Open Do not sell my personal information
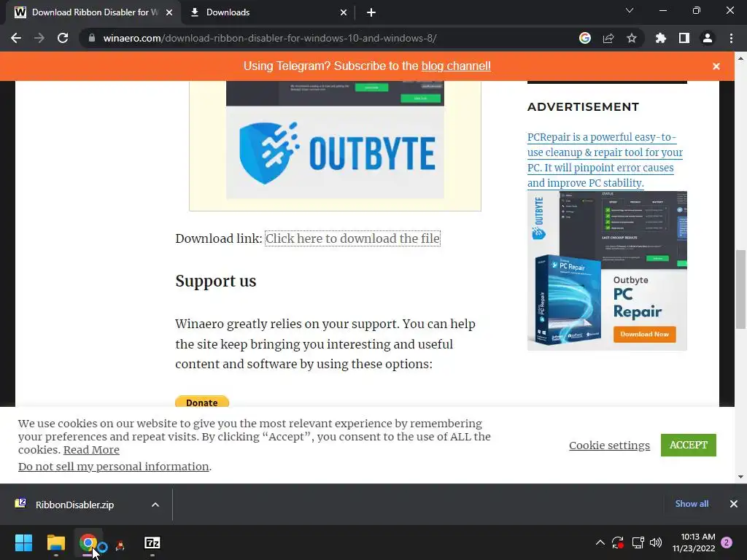 point(114,467)
